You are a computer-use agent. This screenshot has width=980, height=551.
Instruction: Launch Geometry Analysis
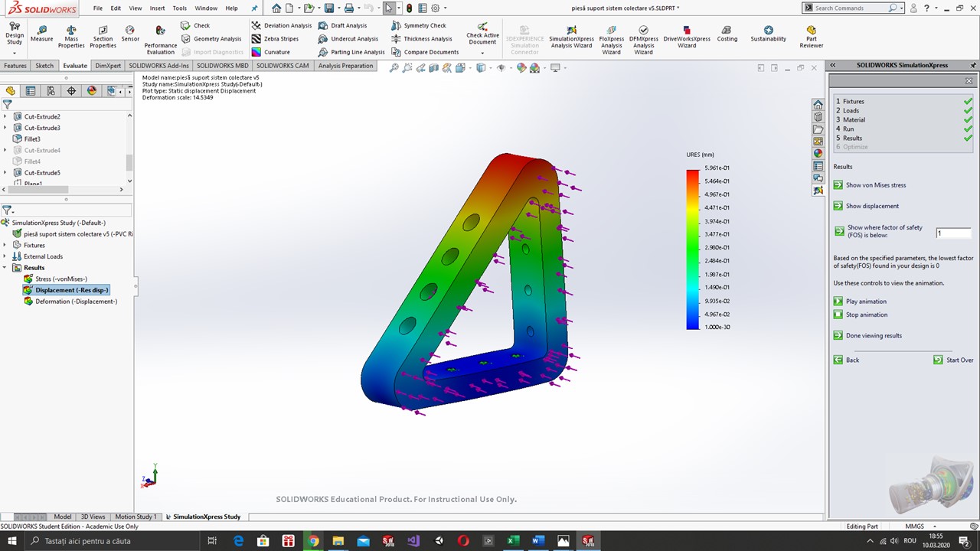[x=211, y=39]
